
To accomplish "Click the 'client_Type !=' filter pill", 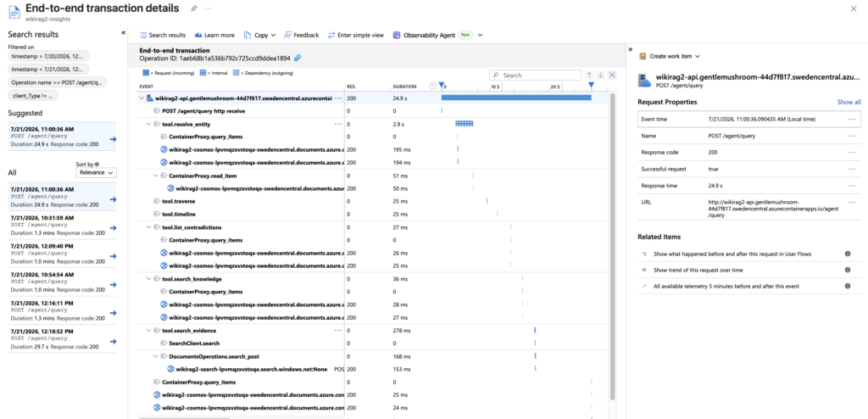I will coord(33,95).
